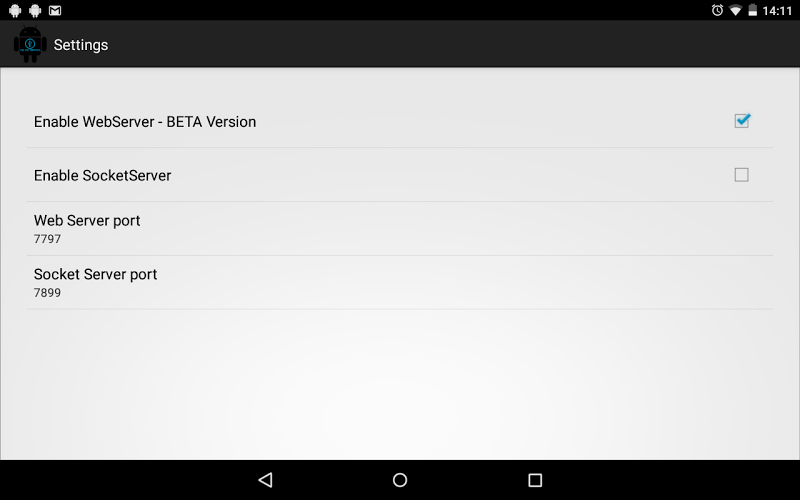Tap the Enable SocketServer label text
The width and height of the screenshot is (800, 500).
point(103,176)
